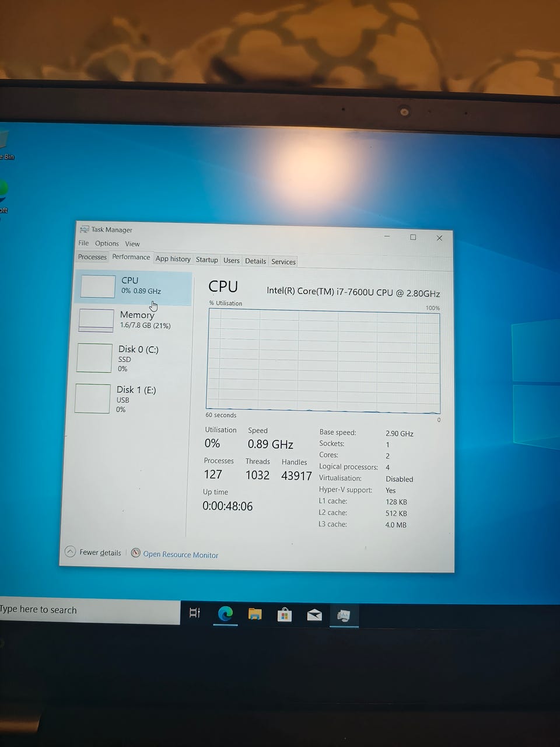560x747 pixels.
Task: Select Disk 0 (C:) SSD entry
Action: point(132,358)
